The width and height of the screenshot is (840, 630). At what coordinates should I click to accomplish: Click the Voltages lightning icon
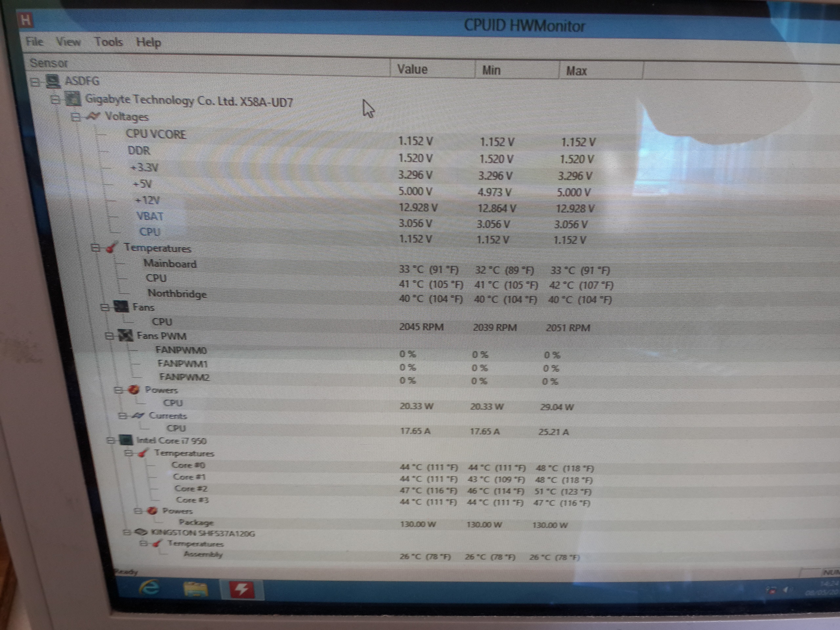click(94, 116)
